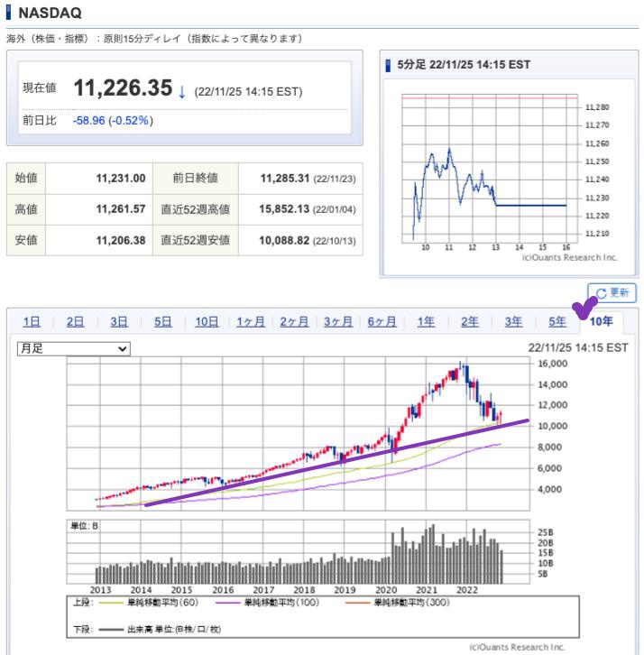This screenshot has height=655, width=644.
Task: Select the active 10年 chart tab
Action: point(602,322)
